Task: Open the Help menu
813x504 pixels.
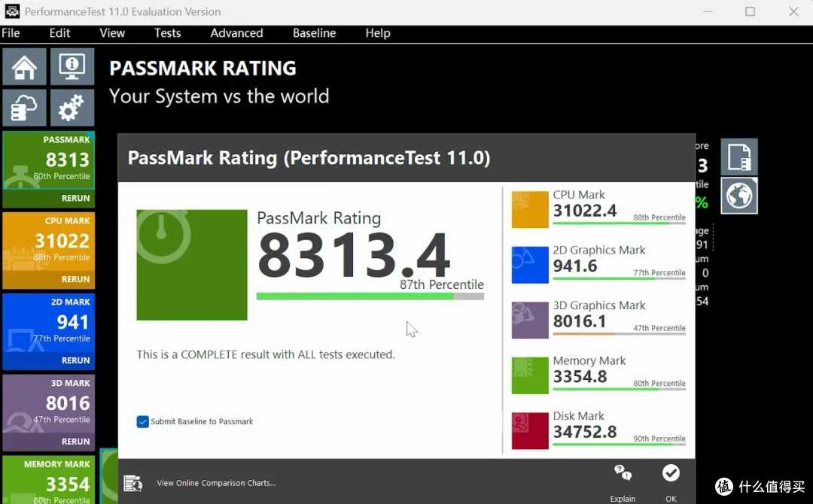Action: (x=377, y=33)
